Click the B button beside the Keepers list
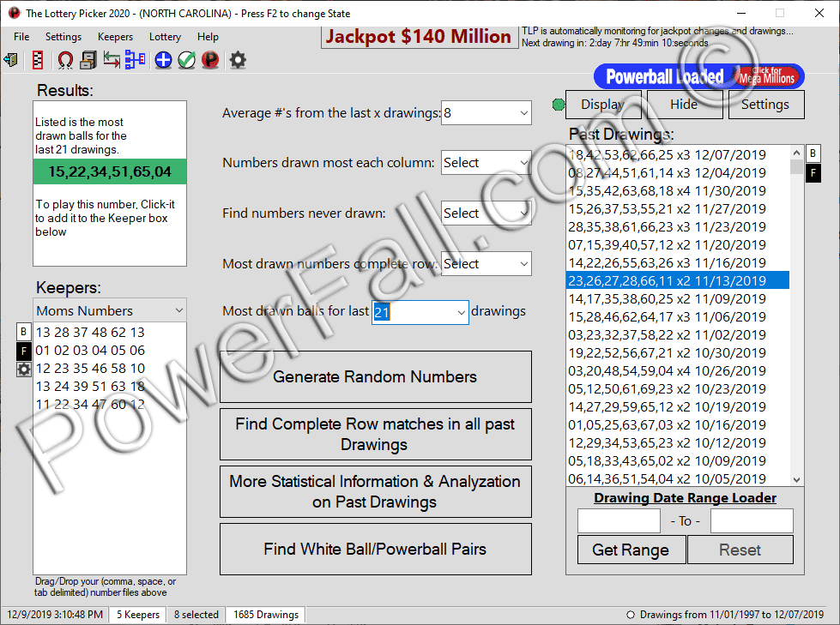This screenshot has height=625, width=840. [x=23, y=332]
